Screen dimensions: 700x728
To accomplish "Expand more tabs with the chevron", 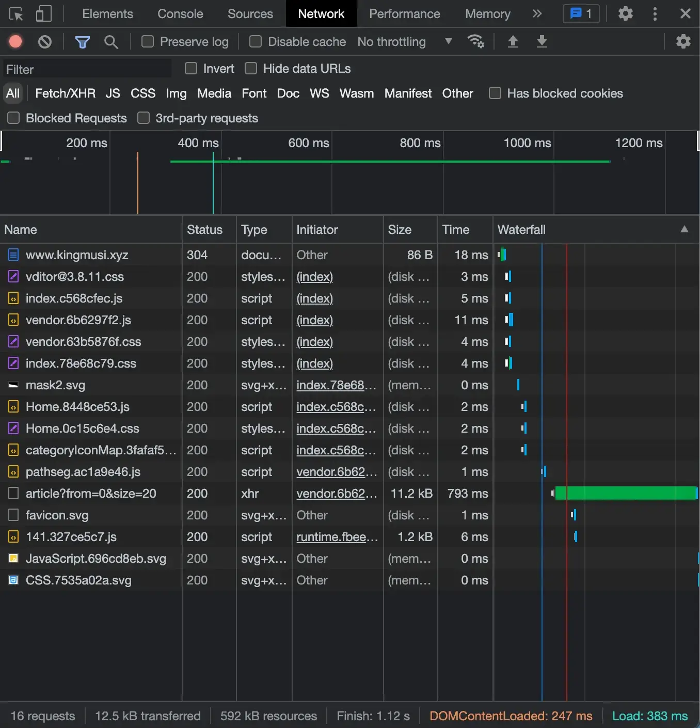I will click(x=537, y=14).
